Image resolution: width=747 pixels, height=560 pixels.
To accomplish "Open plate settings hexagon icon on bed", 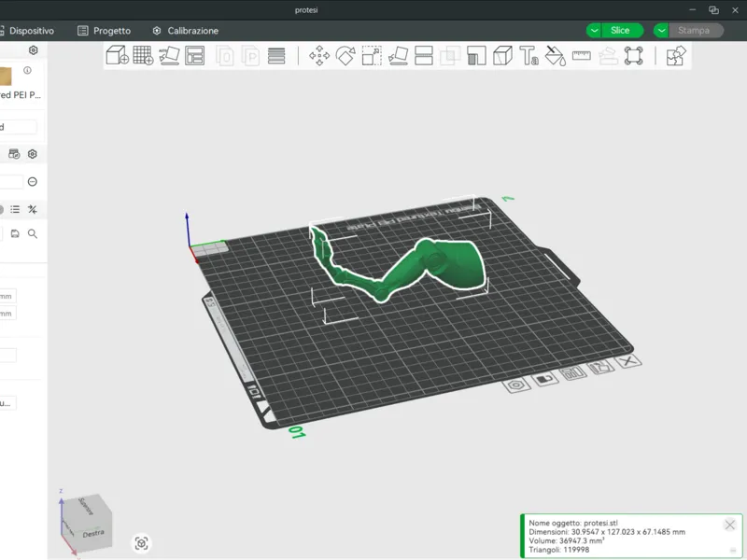I will [x=516, y=385].
